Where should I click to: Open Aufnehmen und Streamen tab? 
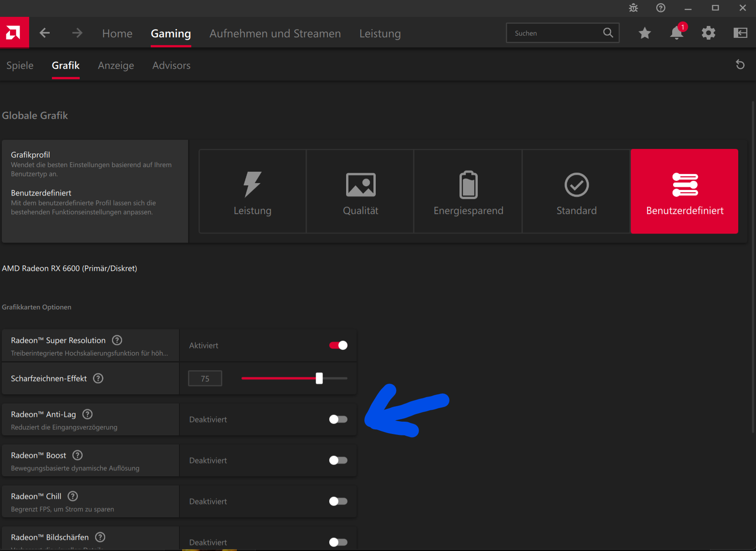(275, 33)
